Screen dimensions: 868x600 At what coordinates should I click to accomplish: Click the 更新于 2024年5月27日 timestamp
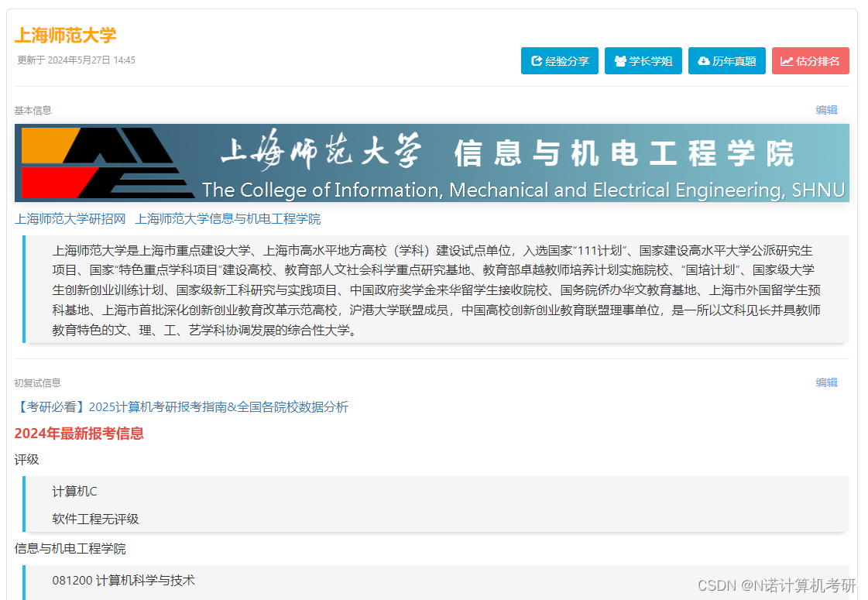(76, 60)
